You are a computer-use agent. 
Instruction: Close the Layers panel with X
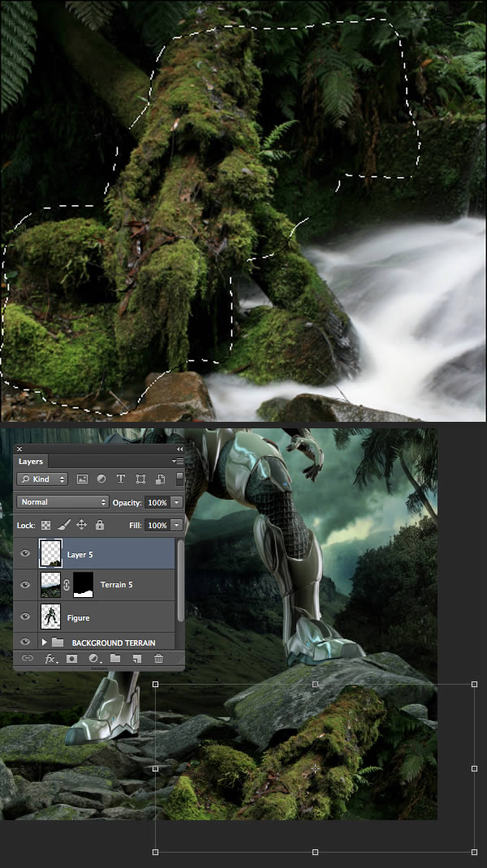(19, 449)
